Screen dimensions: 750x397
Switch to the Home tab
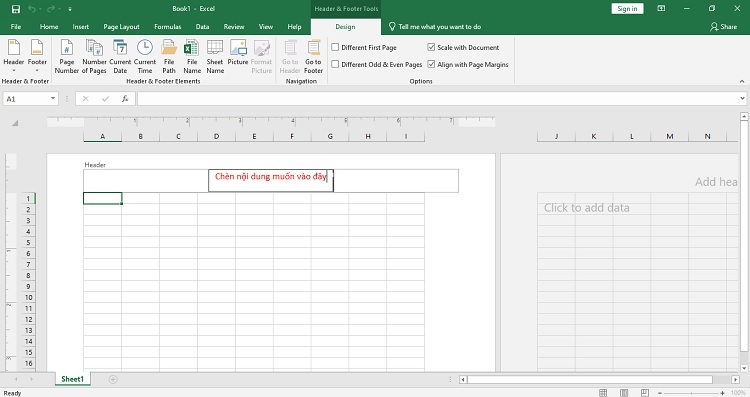click(49, 27)
